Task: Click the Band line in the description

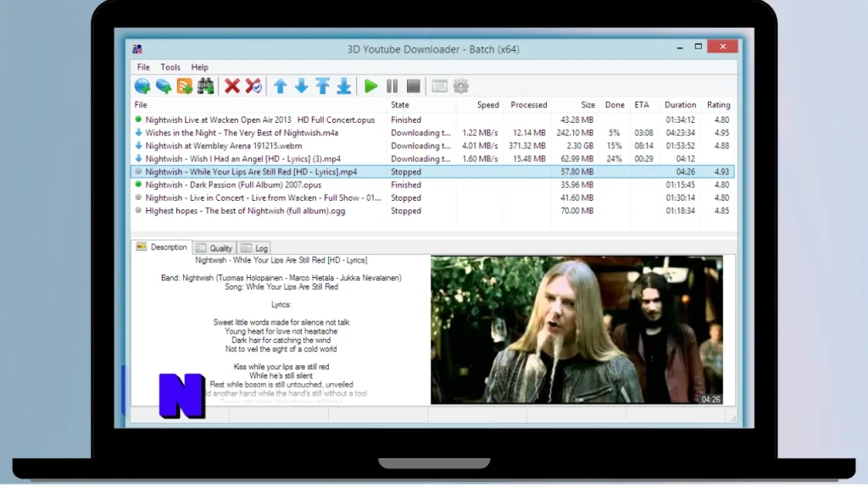Action: pos(281,278)
